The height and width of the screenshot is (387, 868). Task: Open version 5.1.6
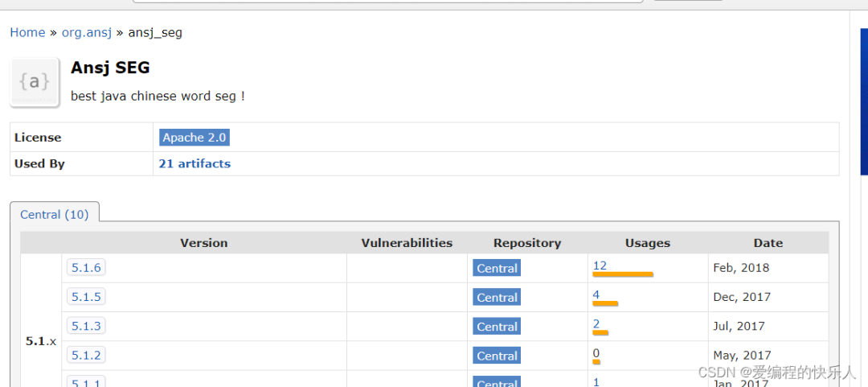click(86, 268)
